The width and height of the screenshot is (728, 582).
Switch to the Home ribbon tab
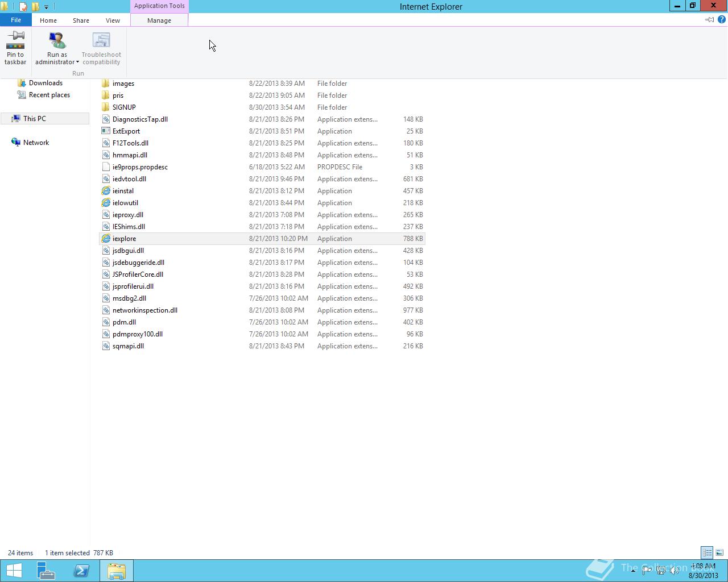click(48, 20)
